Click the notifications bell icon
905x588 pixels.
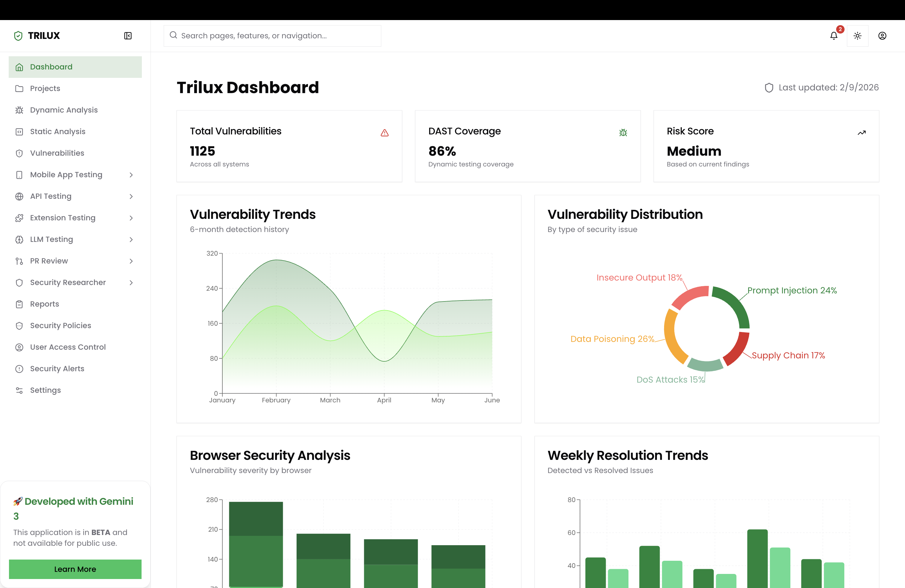833,36
